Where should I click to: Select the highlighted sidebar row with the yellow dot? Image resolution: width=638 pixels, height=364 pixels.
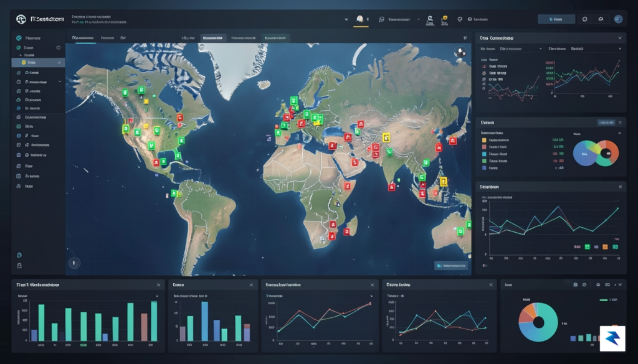[38, 63]
